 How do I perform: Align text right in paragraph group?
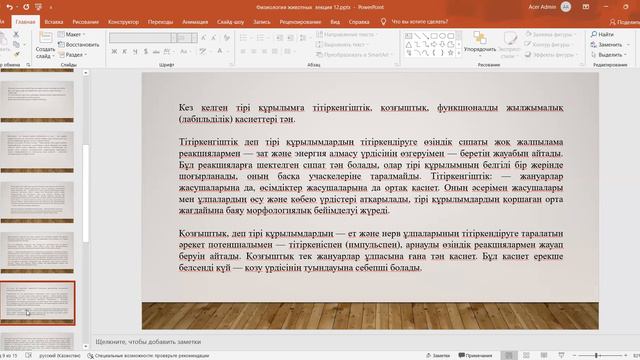click(x=264, y=51)
